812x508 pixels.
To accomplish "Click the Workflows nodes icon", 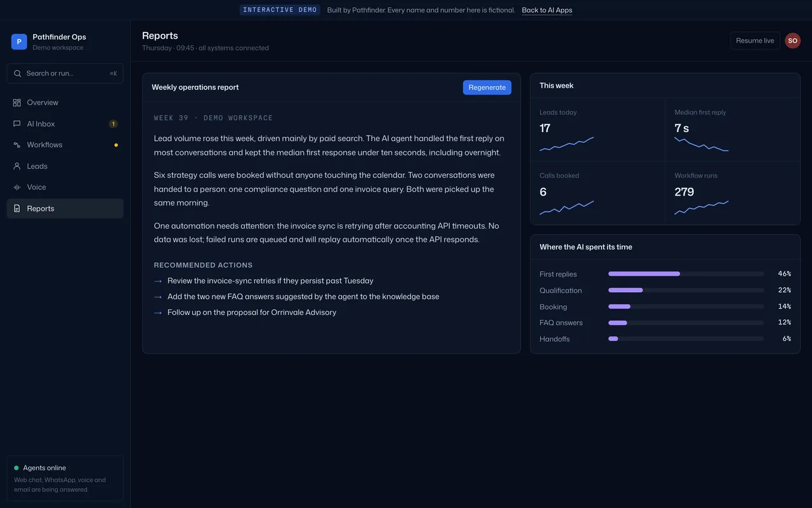I will click(17, 145).
